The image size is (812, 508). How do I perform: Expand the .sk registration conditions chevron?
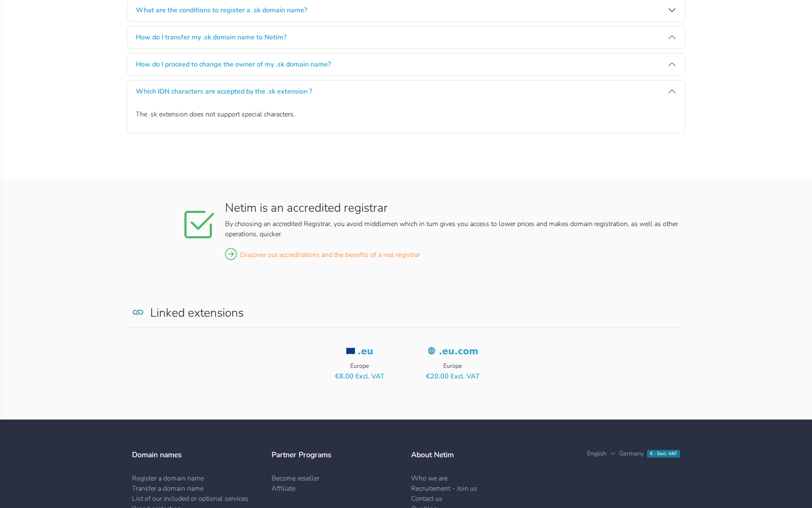point(672,10)
